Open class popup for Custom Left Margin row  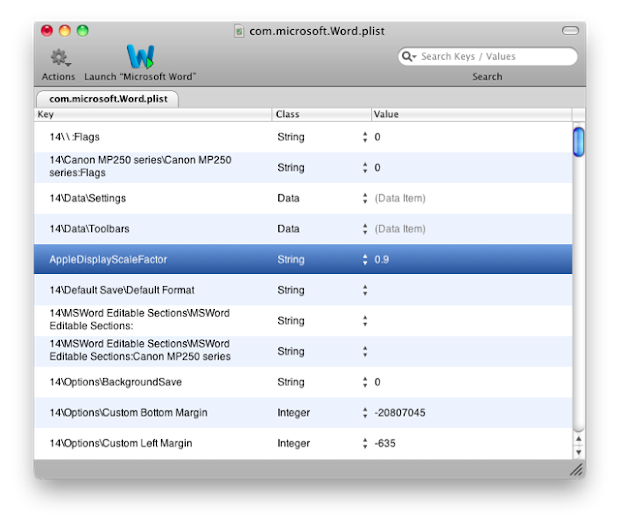[365, 443]
